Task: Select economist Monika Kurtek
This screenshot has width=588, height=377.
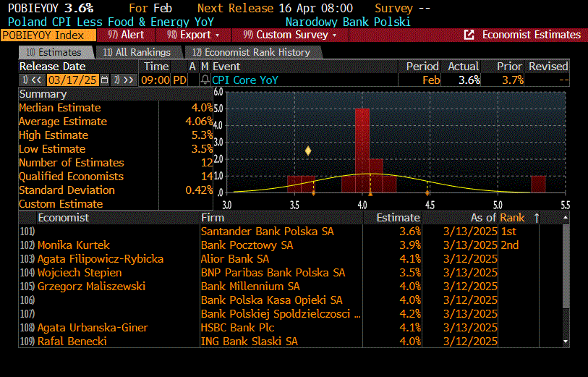Action: [74, 245]
